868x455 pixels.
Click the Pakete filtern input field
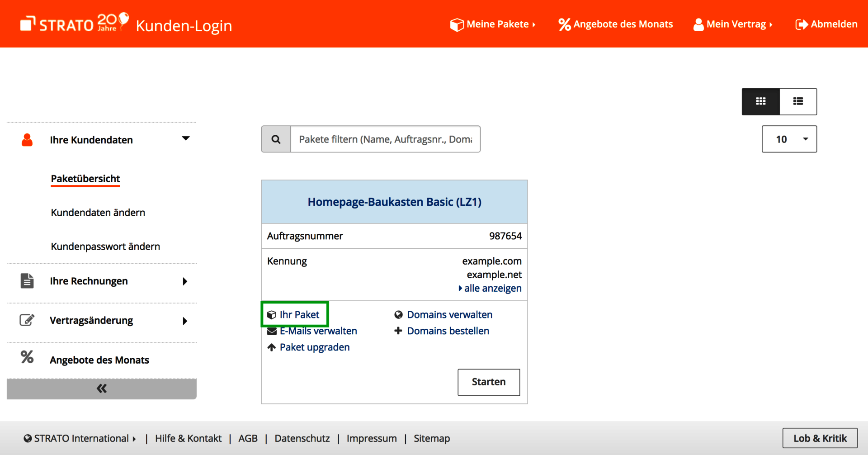tap(385, 139)
